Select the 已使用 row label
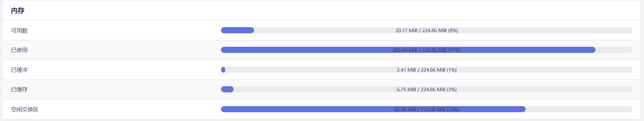 tap(19, 50)
